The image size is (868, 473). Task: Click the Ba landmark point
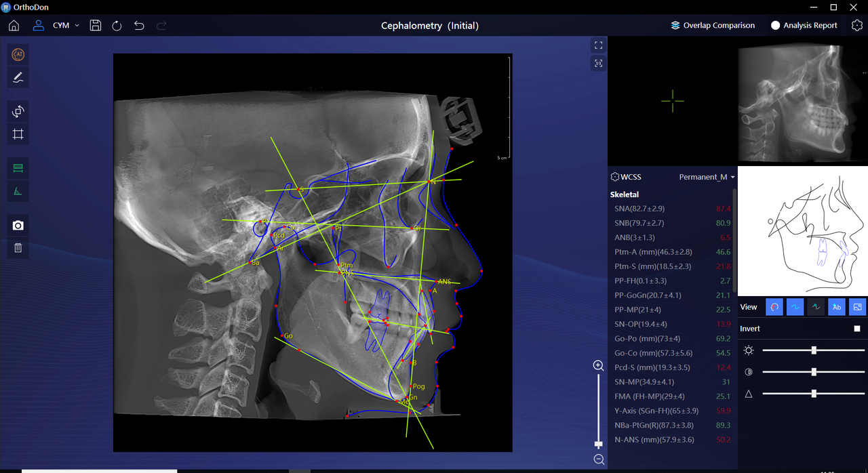click(x=249, y=262)
